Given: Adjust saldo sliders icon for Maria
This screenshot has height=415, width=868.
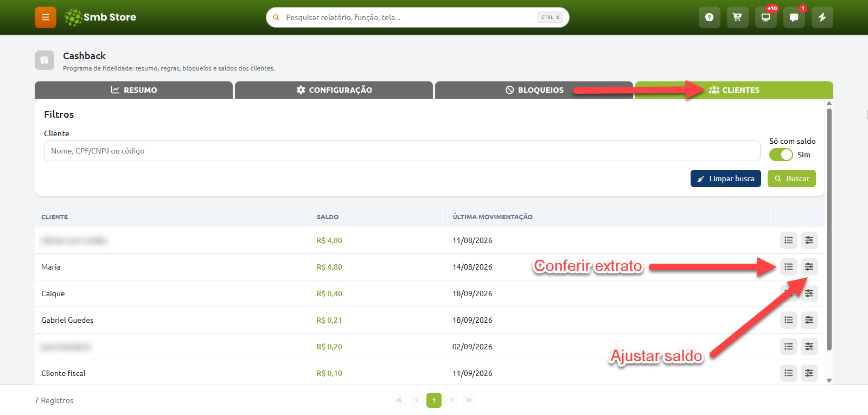Looking at the screenshot, I should tap(809, 267).
